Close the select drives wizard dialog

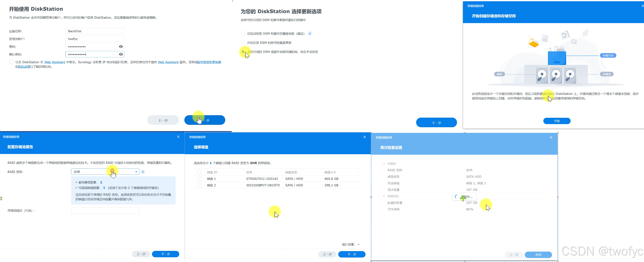tap(365, 137)
